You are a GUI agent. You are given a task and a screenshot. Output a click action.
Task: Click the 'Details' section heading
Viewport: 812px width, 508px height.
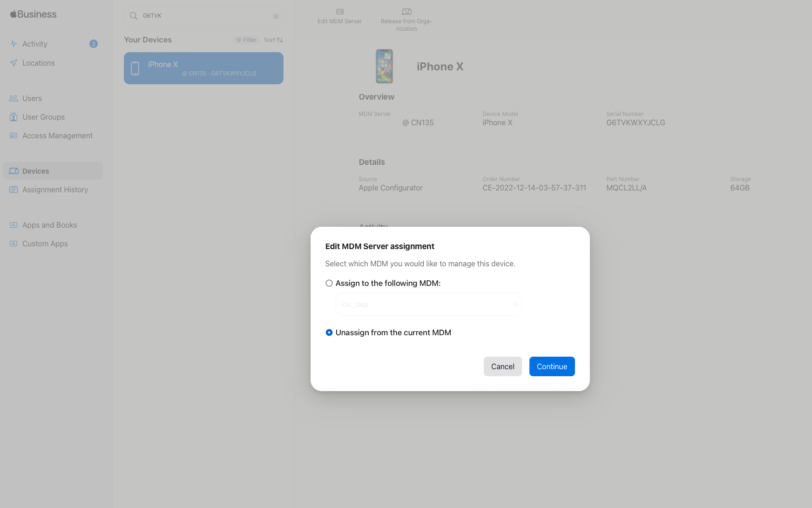pyautogui.click(x=372, y=162)
